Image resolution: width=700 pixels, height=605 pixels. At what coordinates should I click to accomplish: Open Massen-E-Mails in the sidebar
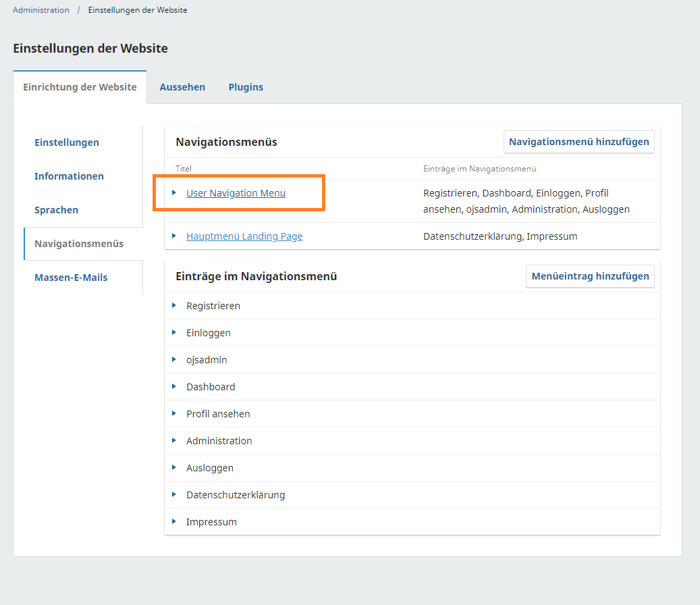coord(71,278)
